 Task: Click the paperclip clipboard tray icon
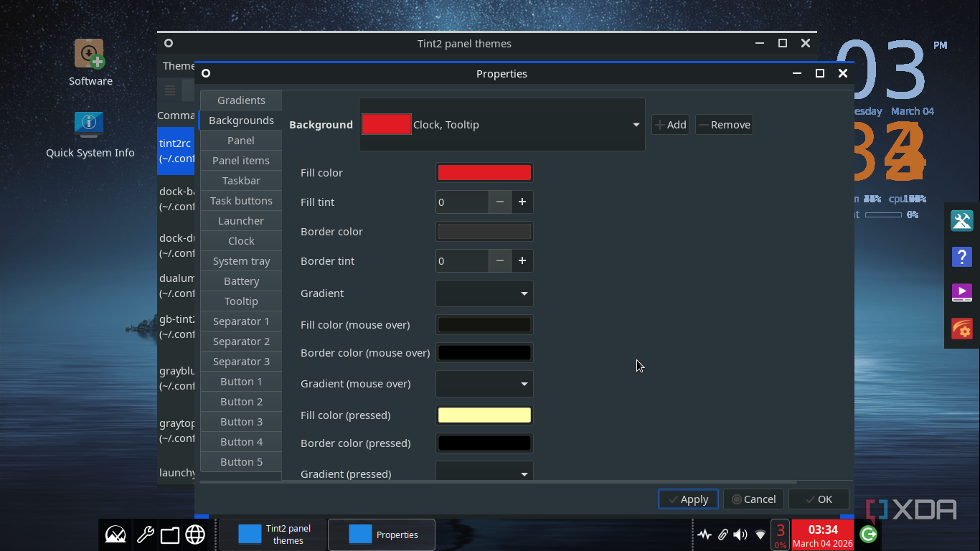click(723, 534)
